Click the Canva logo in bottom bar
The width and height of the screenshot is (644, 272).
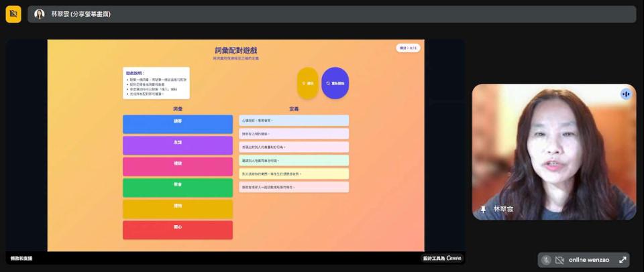(x=453, y=258)
